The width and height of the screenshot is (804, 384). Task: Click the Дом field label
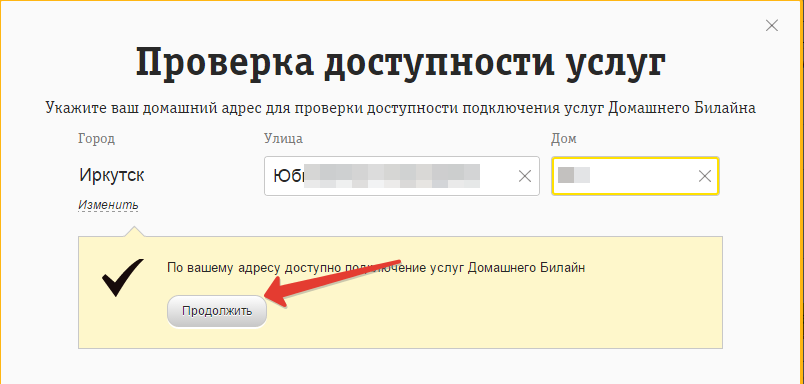point(564,138)
